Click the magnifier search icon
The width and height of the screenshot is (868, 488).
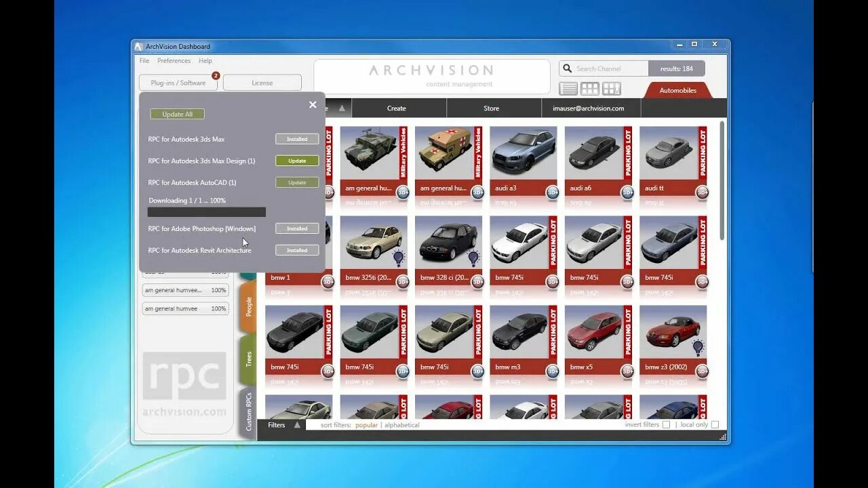coord(567,68)
